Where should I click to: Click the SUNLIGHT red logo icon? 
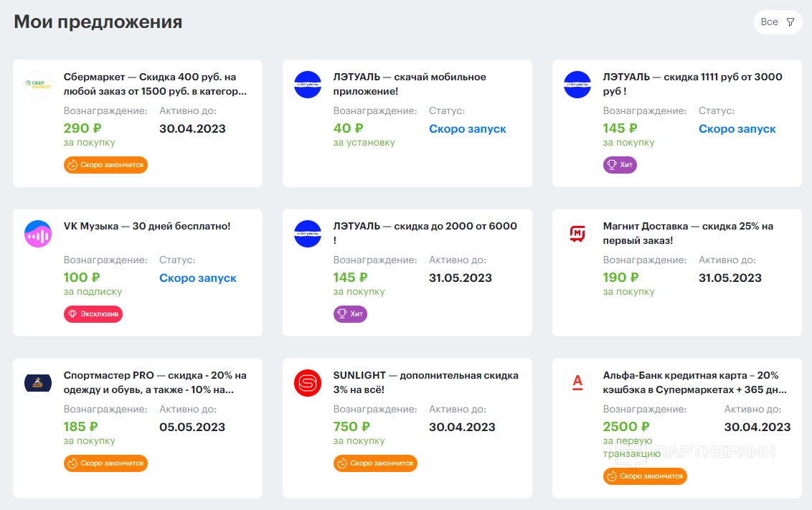[x=308, y=383]
